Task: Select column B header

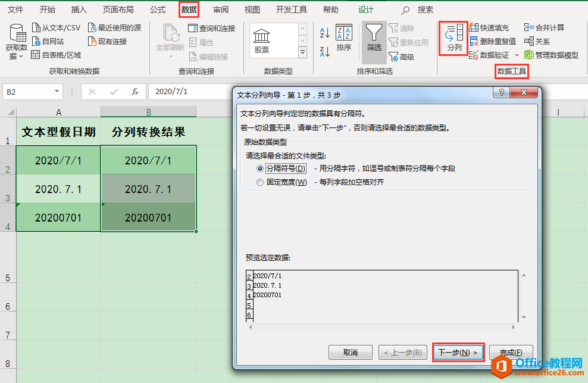Action: click(149, 112)
